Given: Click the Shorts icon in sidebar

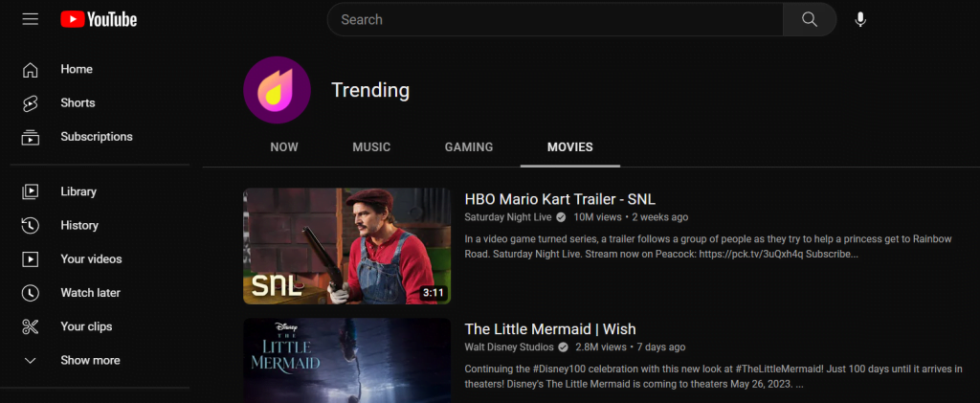Looking at the screenshot, I should (x=30, y=103).
